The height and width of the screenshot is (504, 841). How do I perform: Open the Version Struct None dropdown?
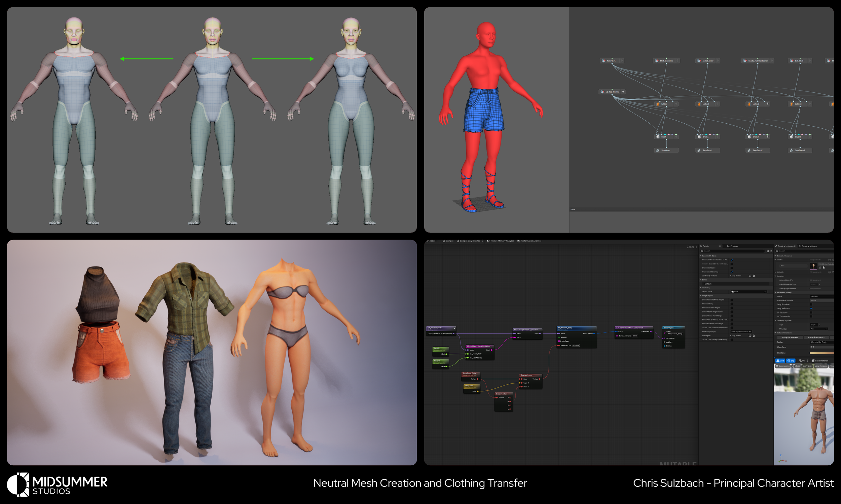click(x=749, y=292)
